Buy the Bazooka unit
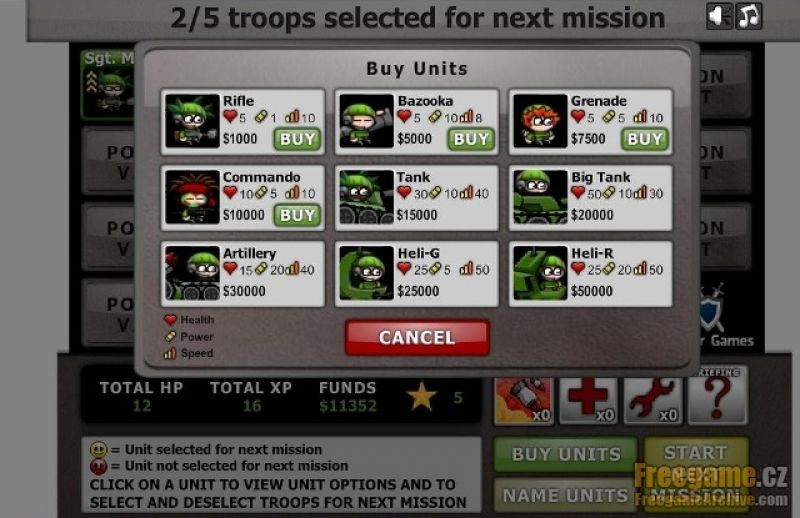The image size is (800, 518). (471, 139)
